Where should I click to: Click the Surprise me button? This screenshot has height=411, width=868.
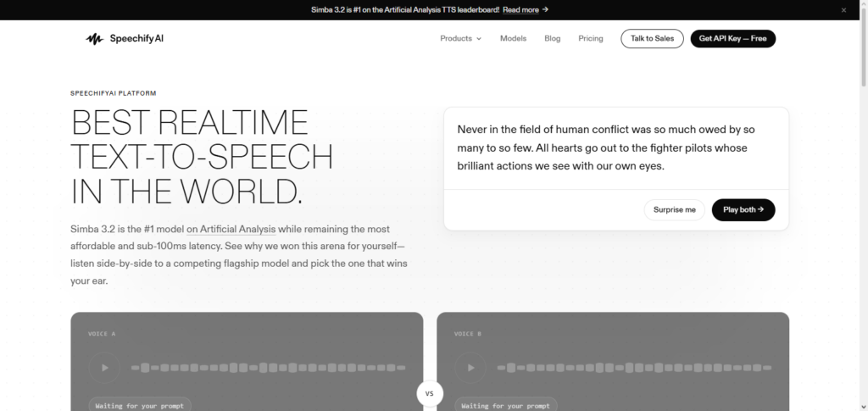click(674, 210)
